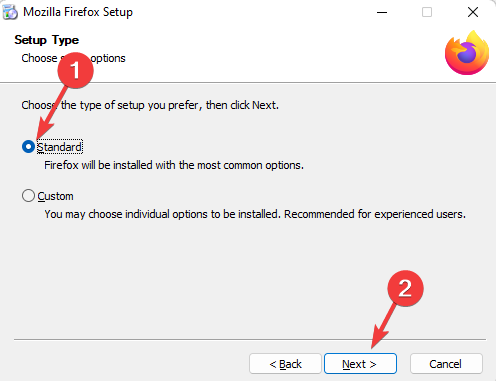Click the installer icon in title bar

coord(10,12)
